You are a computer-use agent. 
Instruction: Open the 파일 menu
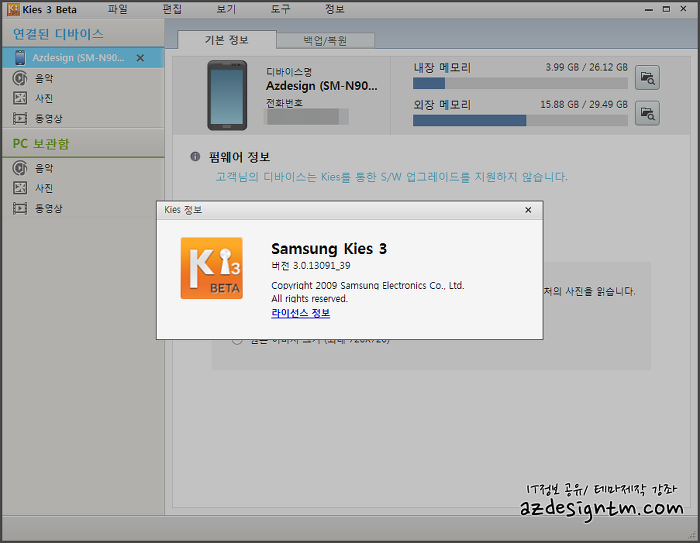point(117,9)
